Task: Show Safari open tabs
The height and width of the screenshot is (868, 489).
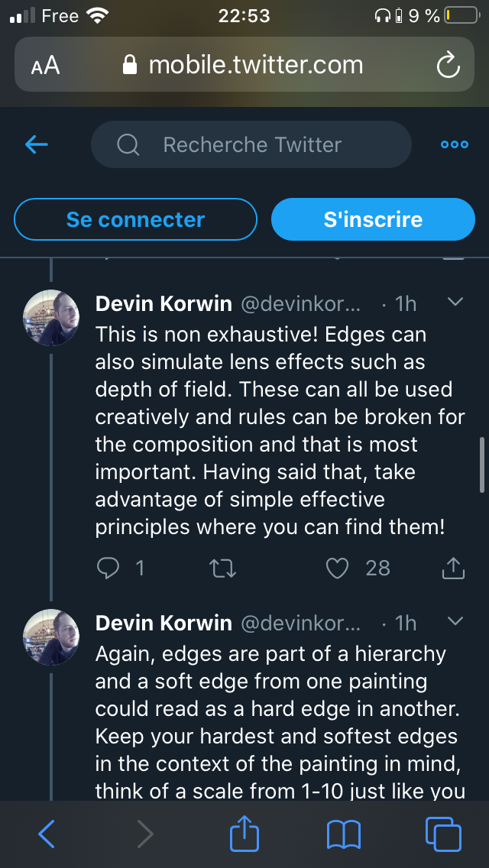Action: coord(442,834)
